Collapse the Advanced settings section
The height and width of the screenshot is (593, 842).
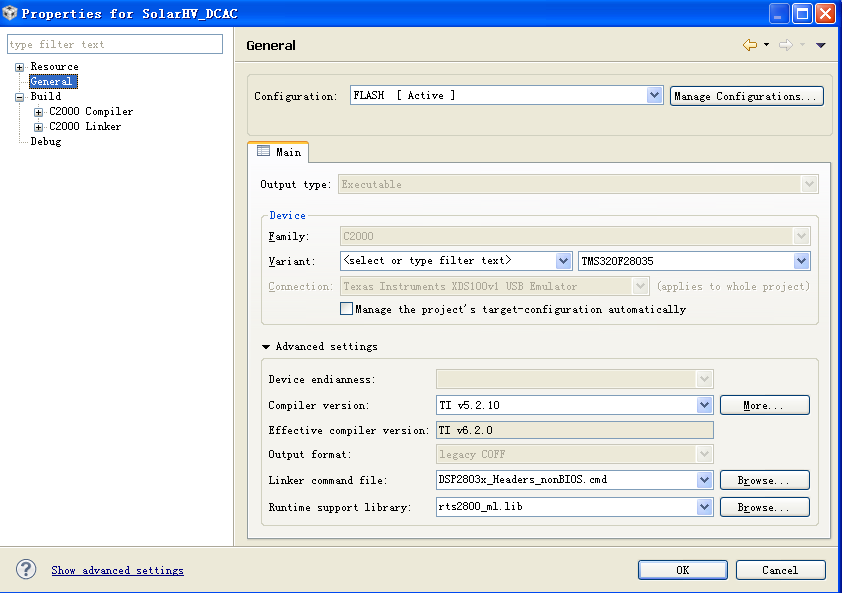click(266, 347)
